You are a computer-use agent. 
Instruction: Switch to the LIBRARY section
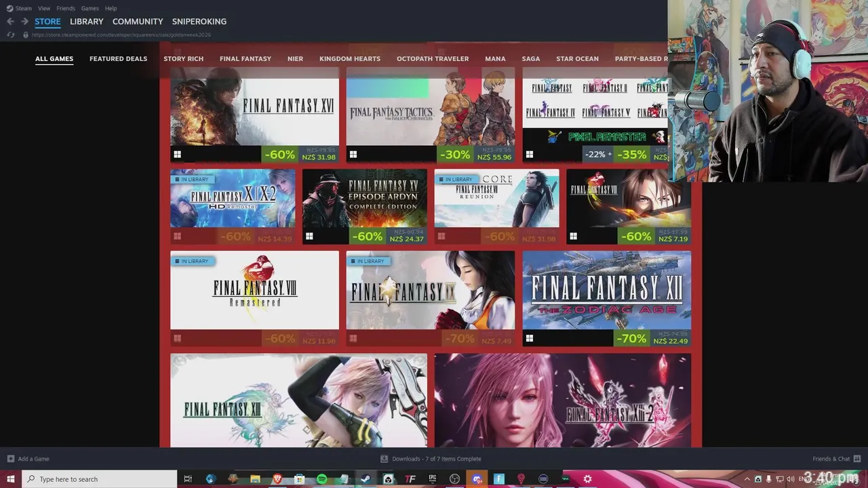(x=87, y=22)
